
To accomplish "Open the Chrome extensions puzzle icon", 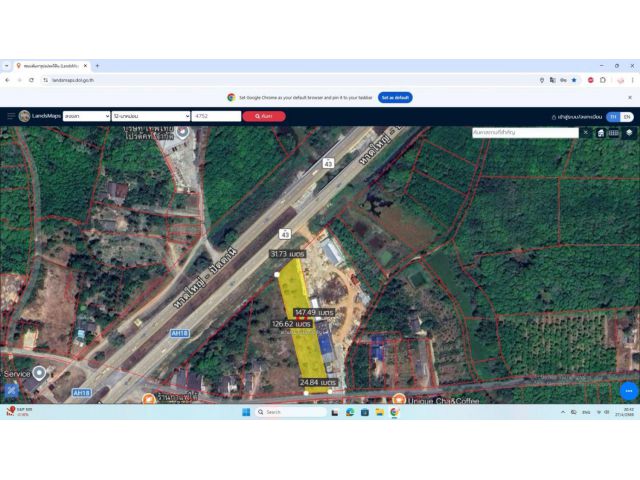I will [x=603, y=80].
